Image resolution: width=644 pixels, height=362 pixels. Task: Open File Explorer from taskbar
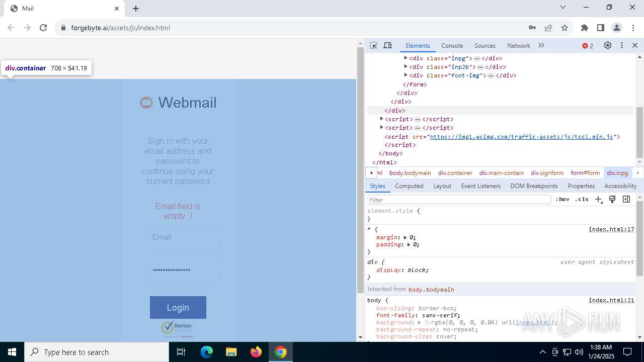[x=231, y=352]
